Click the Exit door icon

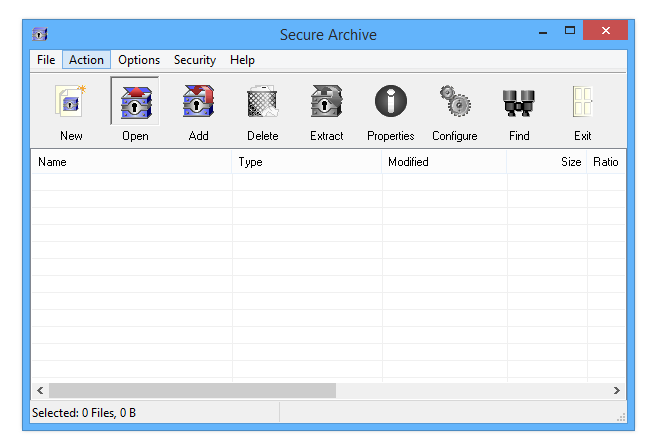coord(583,101)
